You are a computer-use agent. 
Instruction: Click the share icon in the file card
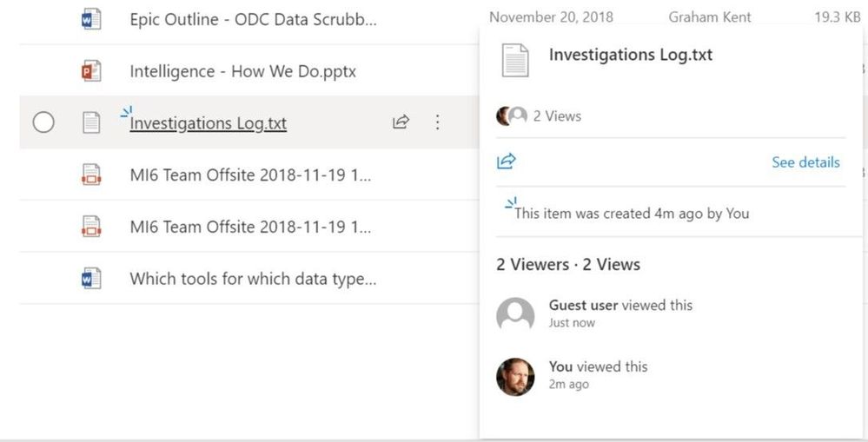[x=507, y=162]
